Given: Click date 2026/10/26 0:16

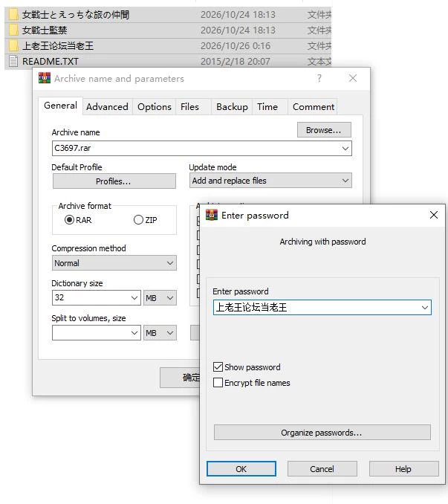Looking at the screenshot, I should (x=236, y=45).
